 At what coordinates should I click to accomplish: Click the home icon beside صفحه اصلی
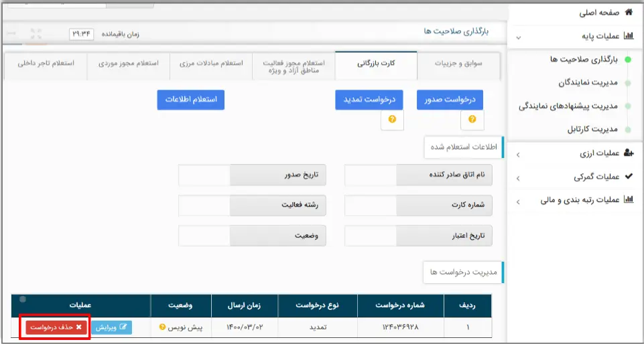(629, 12)
